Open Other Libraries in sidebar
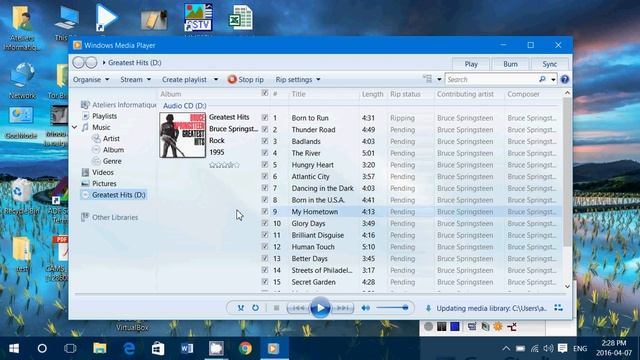Image resolution: width=640 pixels, height=360 pixels. [x=115, y=217]
